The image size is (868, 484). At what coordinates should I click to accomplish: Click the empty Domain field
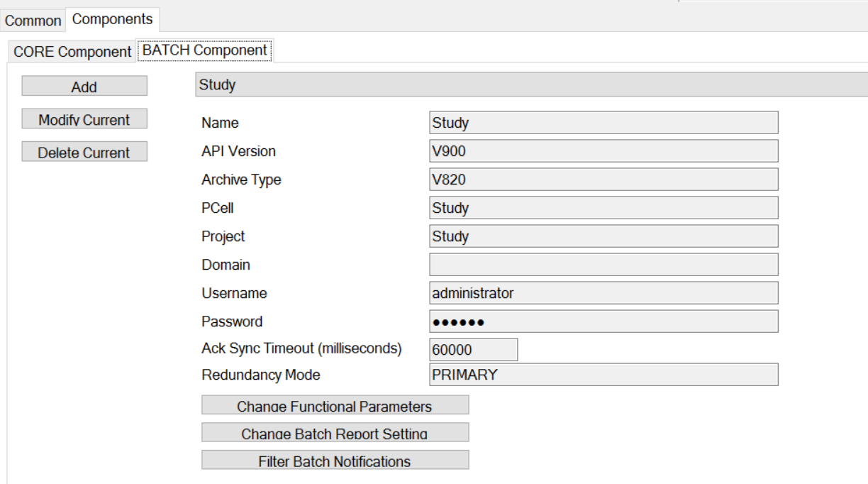(603, 265)
